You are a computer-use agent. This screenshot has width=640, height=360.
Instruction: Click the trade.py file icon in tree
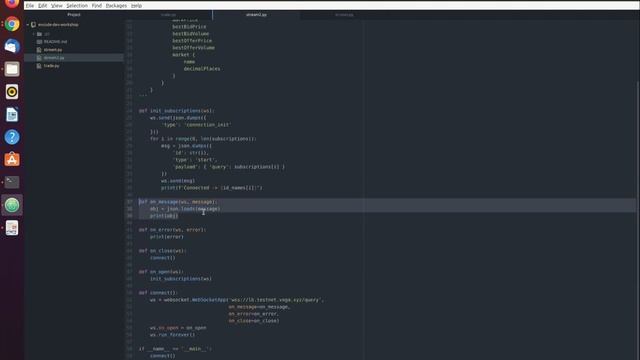[39, 66]
